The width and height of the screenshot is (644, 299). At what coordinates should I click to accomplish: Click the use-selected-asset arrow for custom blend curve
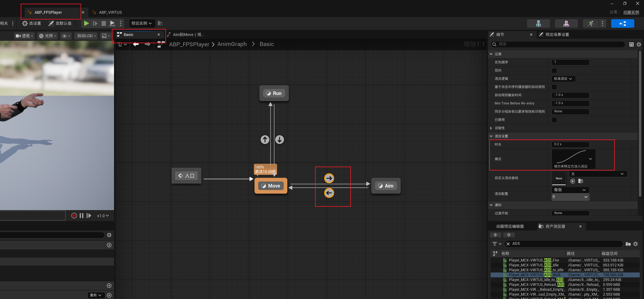click(573, 181)
